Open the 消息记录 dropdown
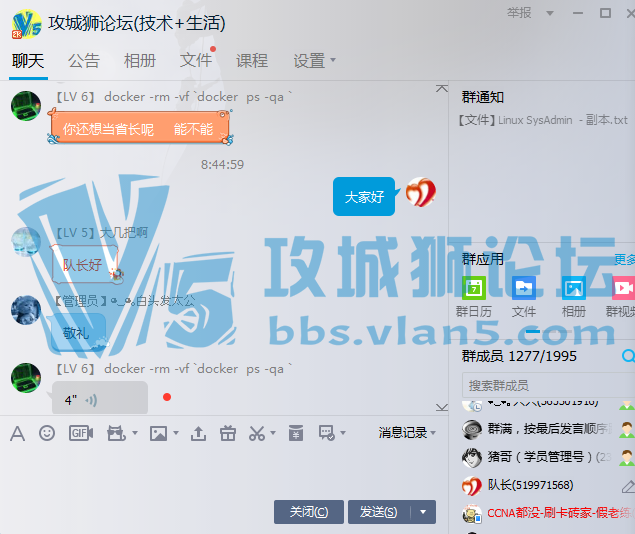635x534 pixels. [407, 433]
